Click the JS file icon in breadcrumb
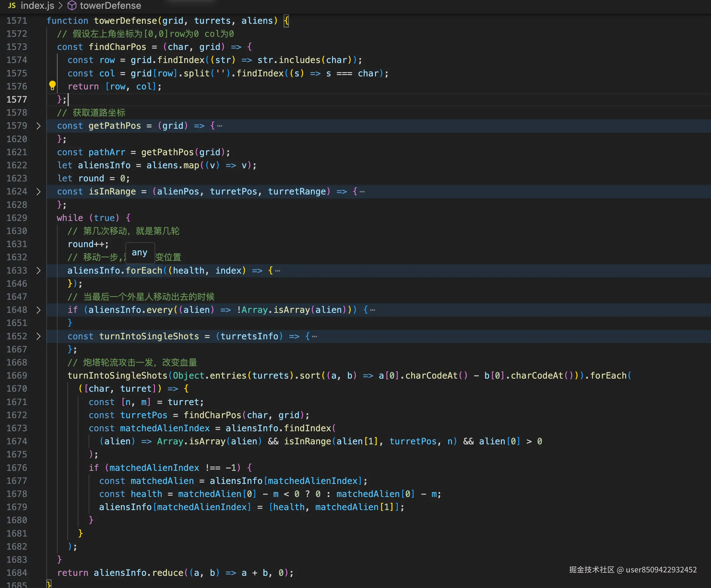This screenshot has height=588, width=711. tap(12, 5)
